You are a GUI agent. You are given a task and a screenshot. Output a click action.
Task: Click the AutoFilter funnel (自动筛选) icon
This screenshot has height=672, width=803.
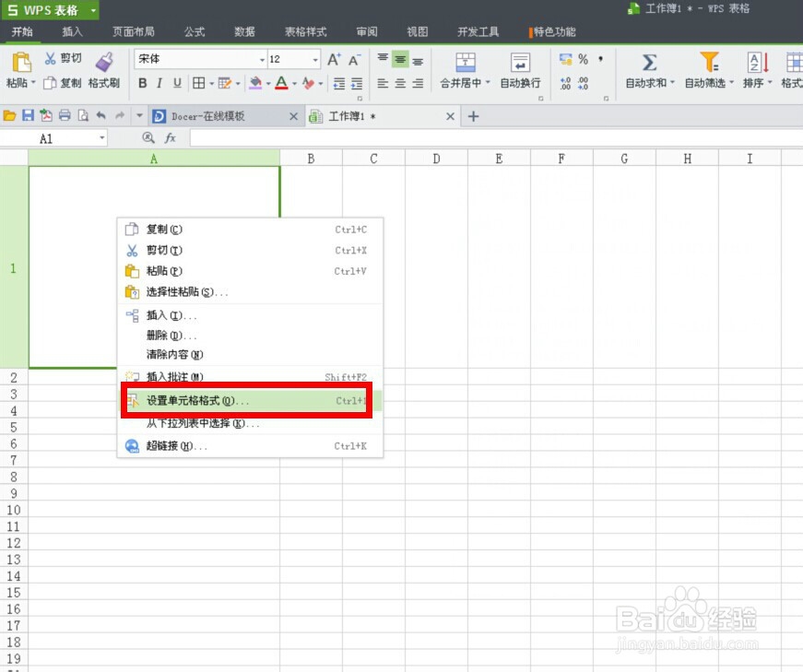tap(710, 62)
